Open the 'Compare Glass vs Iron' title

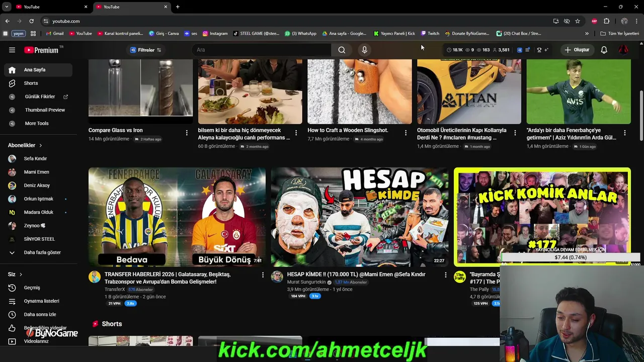(115, 130)
